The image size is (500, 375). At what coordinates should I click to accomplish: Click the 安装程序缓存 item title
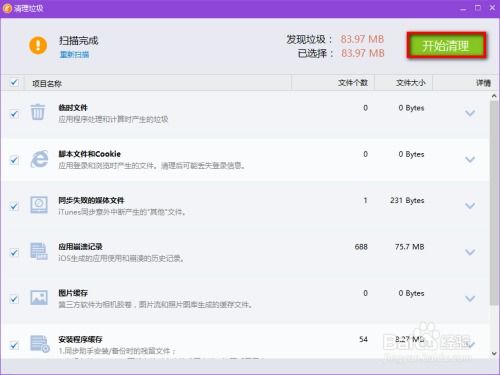click(x=80, y=339)
